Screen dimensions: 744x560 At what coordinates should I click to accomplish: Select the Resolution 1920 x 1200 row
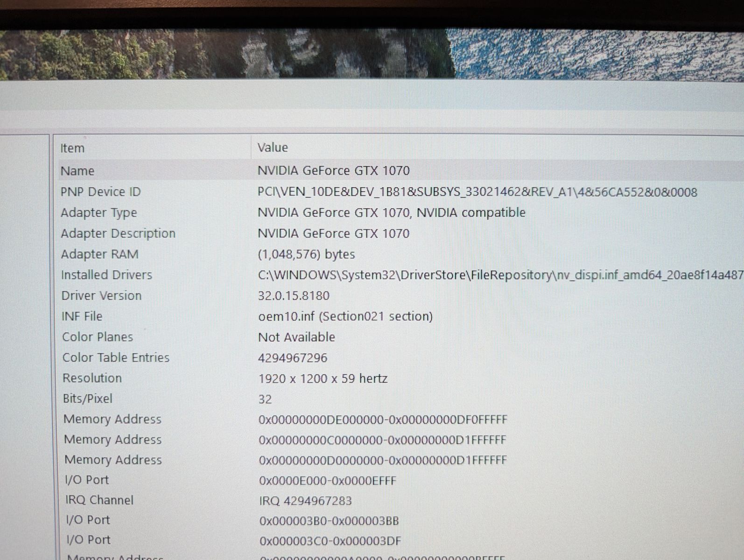click(x=92, y=378)
